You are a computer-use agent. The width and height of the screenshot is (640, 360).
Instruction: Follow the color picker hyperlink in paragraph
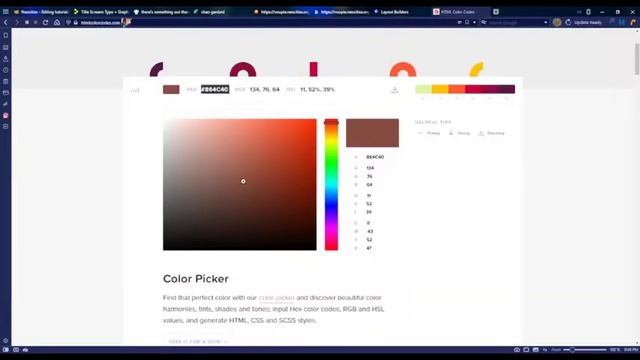[276, 298]
